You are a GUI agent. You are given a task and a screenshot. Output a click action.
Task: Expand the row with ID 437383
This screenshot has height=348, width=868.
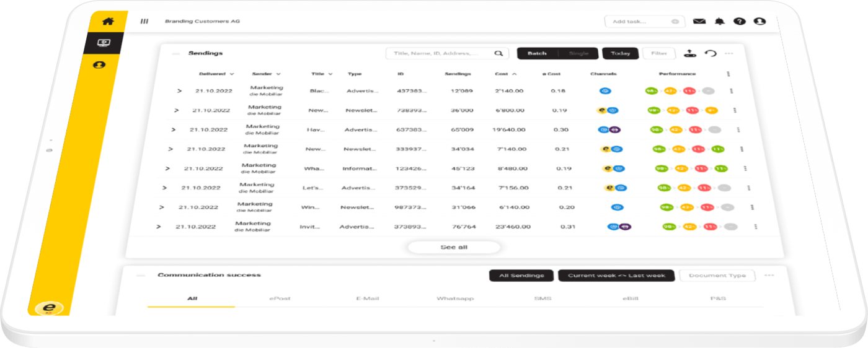(179, 91)
